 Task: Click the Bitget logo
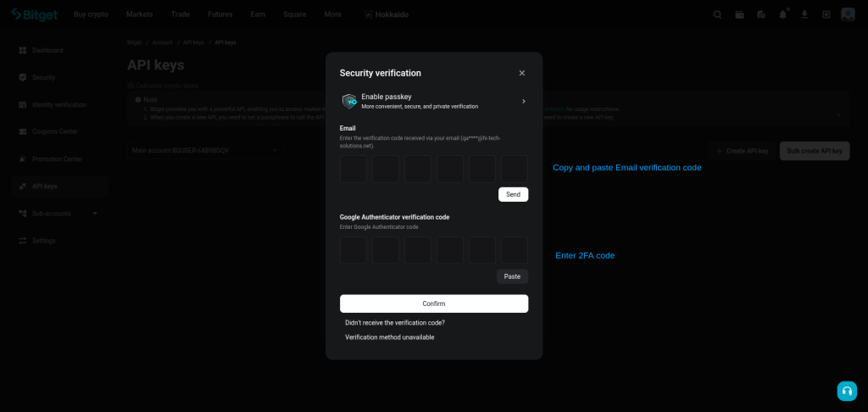coord(32,14)
